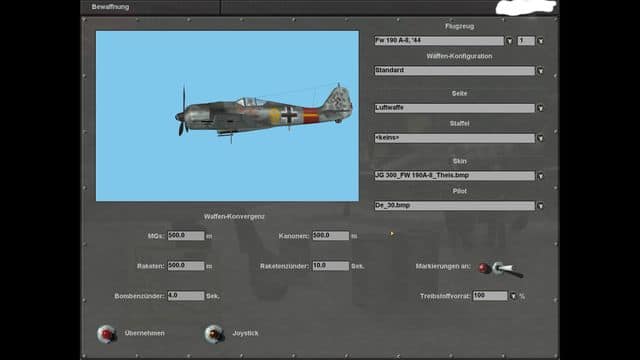Click the Bombenzünder delay input field
Image resolution: width=640 pixels, height=360 pixels.
(186, 296)
